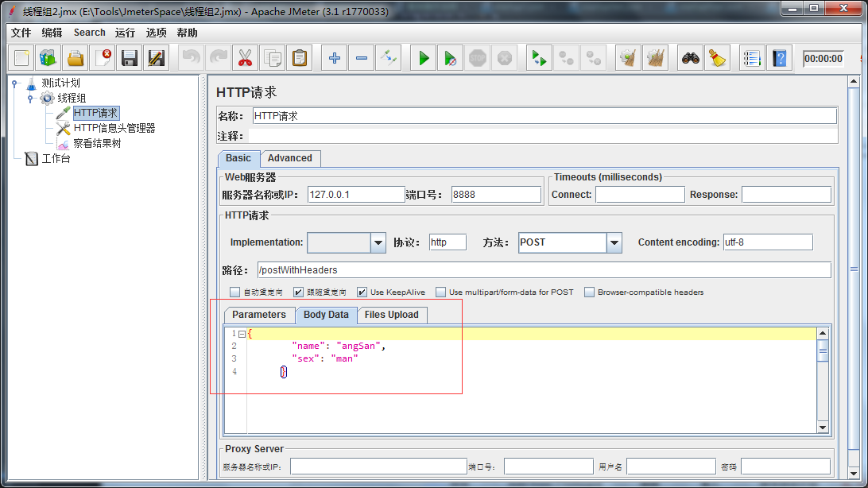
Task: Start the test with green play icon
Action: 424,58
